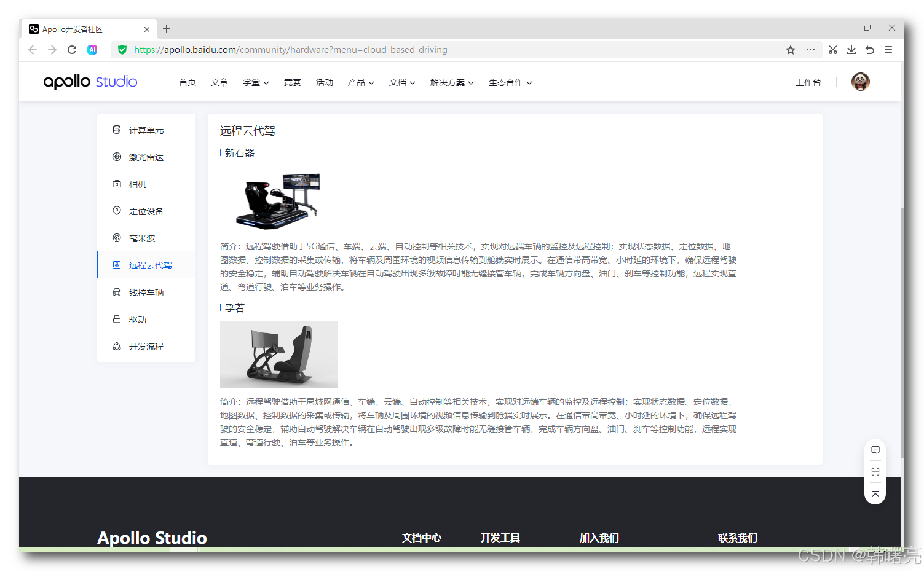Click the AI assistant icon in toolbar
Image resolution: width=924 pixels, height=572 pixels.
92,50
